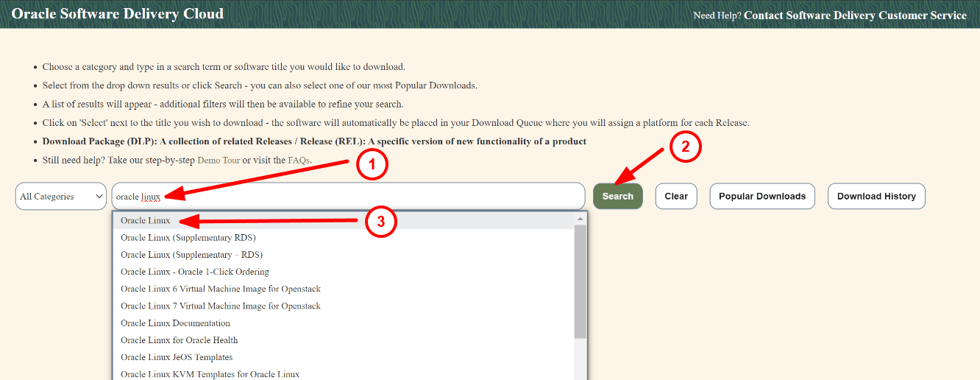Select Oracle Linux for Oracle Health
This screenshot has height=380, width=980.
(179, 340)
